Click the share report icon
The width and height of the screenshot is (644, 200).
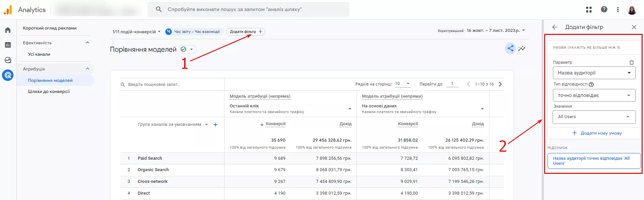(510, 49)
